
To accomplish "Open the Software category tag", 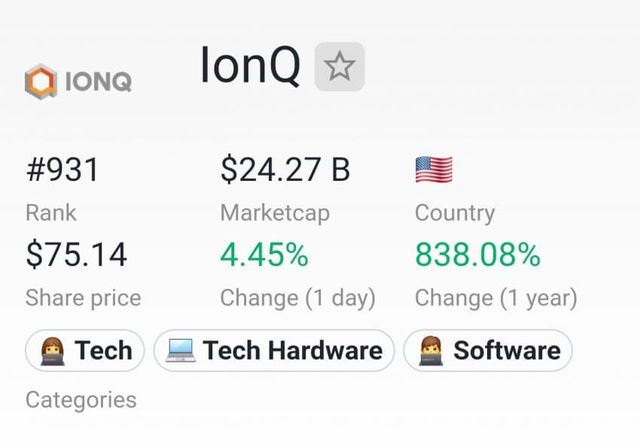I will pyautogui.click(x=488, y=351).
